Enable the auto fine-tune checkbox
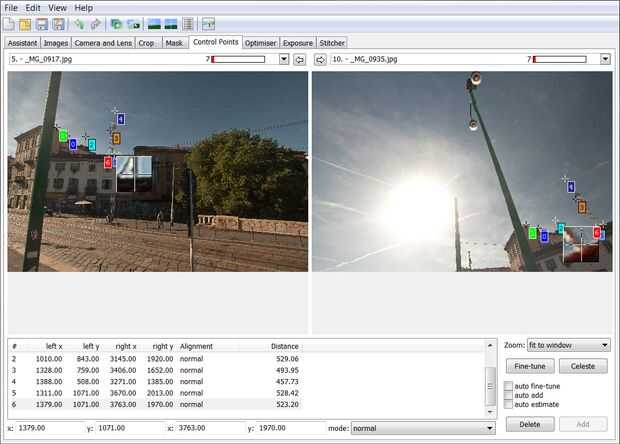This screenshot has width=620, height=444. (x=508, y=386)
